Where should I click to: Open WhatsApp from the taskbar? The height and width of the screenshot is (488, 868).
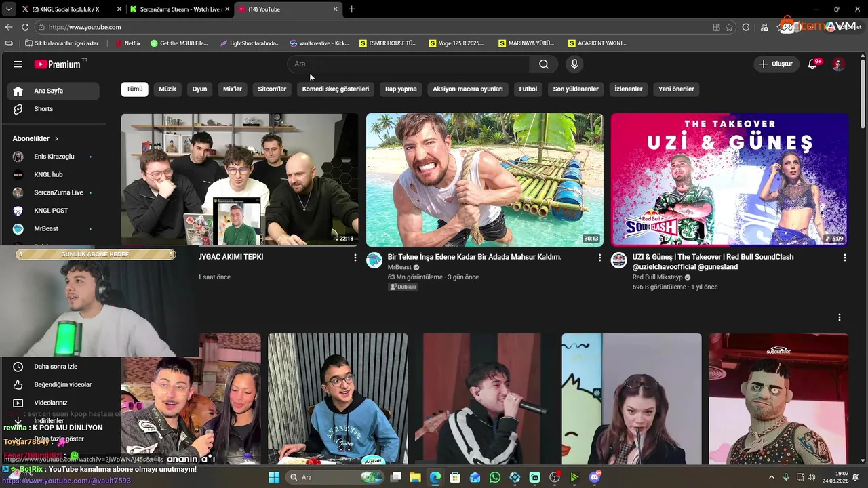click(495, 477)
